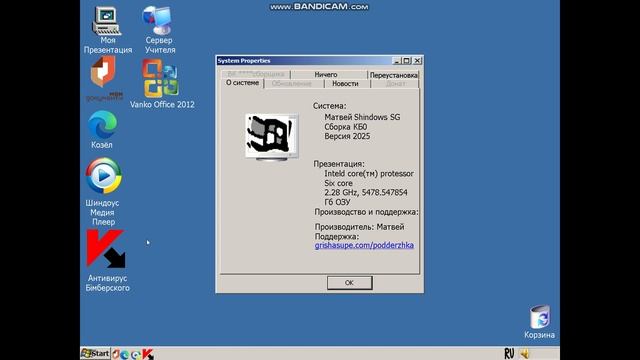The image size is (640, 360).
Task: Open the grishasupe.com/podderzhka link
Action: click(364, 245)
